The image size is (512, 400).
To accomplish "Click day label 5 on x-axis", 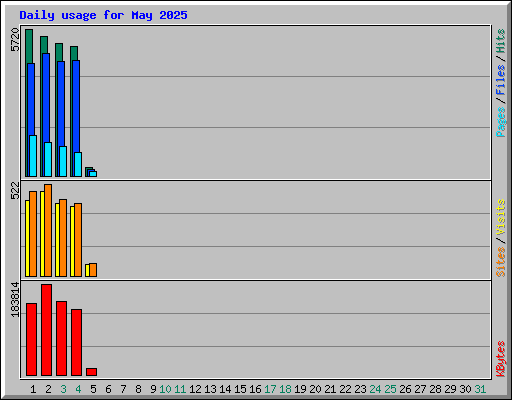I will [x=93, y=389].
